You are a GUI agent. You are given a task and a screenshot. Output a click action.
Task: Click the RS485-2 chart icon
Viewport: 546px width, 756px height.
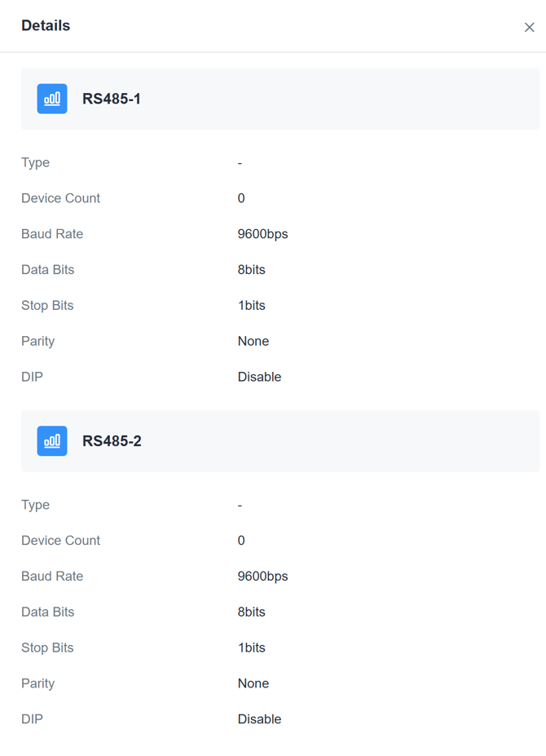coord(52,441)
